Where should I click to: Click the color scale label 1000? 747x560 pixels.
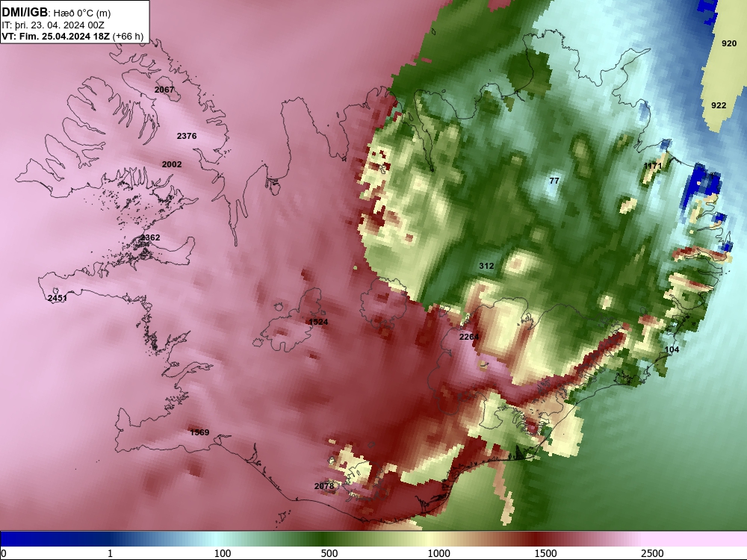coord(438,553)
